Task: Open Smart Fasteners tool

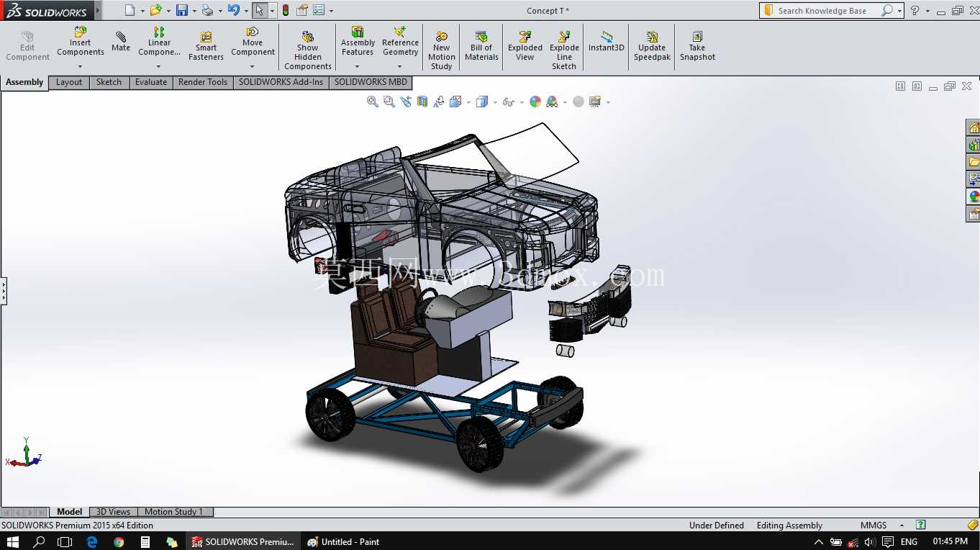Action: pos(206,46)
